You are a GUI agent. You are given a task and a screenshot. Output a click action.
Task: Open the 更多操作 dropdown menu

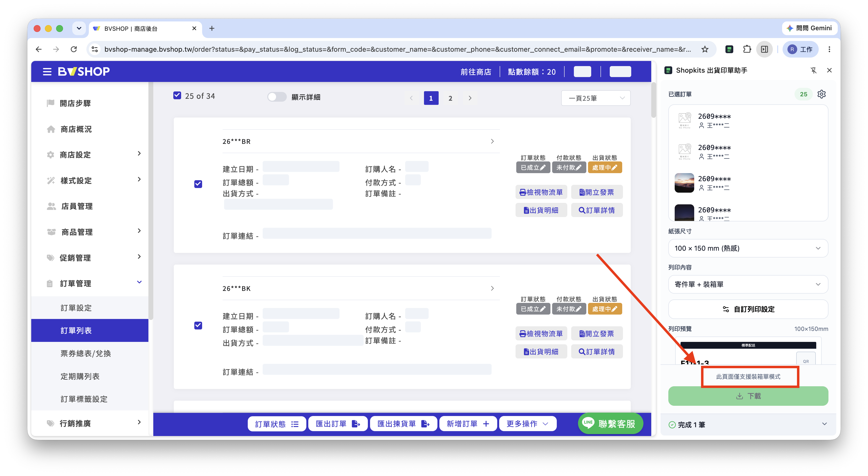tap(527, 424)
